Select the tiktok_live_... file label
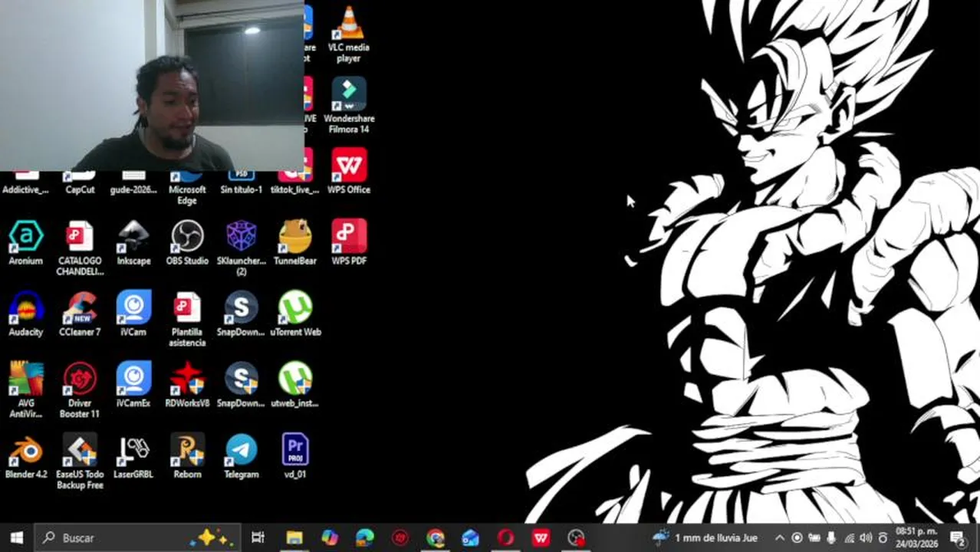Viewport: 980px width, 552px height. (295, 189)
